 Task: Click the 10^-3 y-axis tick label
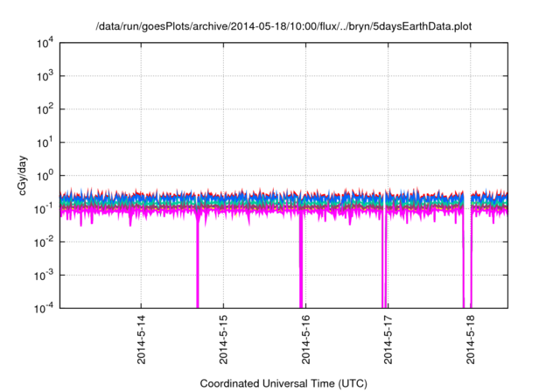[x=44, y=276]
